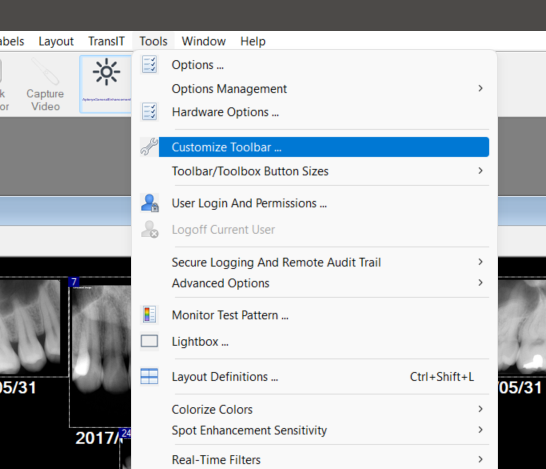Click the Layout Definitions grid icon
This screenshot has height=469, width=546.
coord(149,376)
